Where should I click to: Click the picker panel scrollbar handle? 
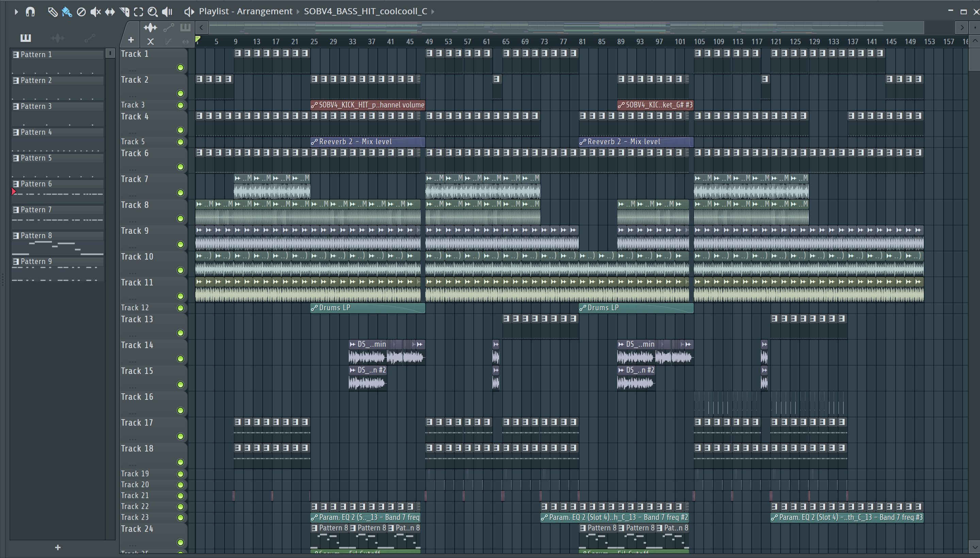(110, 53)
